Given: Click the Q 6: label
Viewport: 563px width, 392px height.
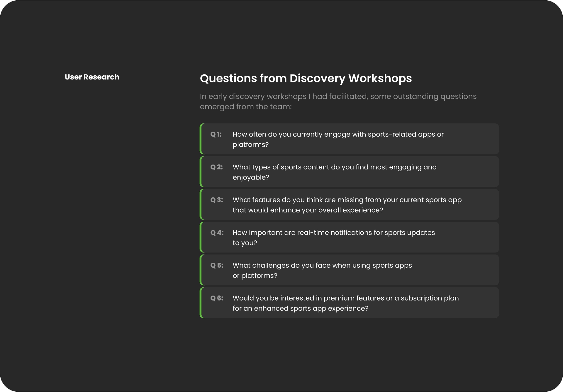Looking at the screenshot, I should point(217,298).
